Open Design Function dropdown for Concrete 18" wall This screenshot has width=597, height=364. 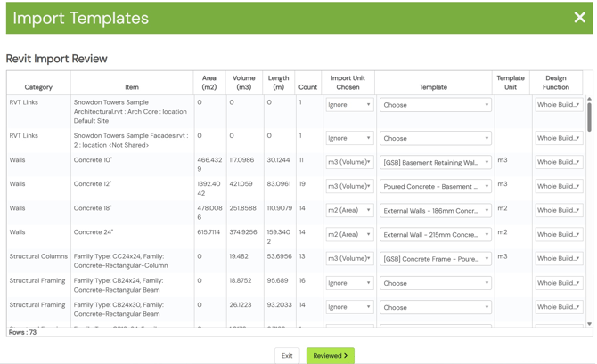[x=559, y=210]
